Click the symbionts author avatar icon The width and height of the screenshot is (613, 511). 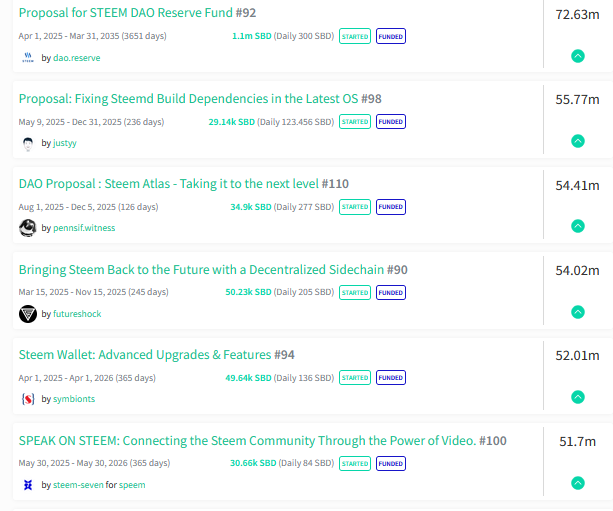(x=28, y=399)
